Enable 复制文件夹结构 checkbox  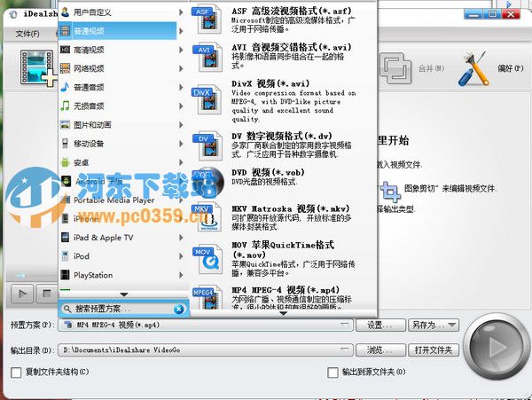16,373
